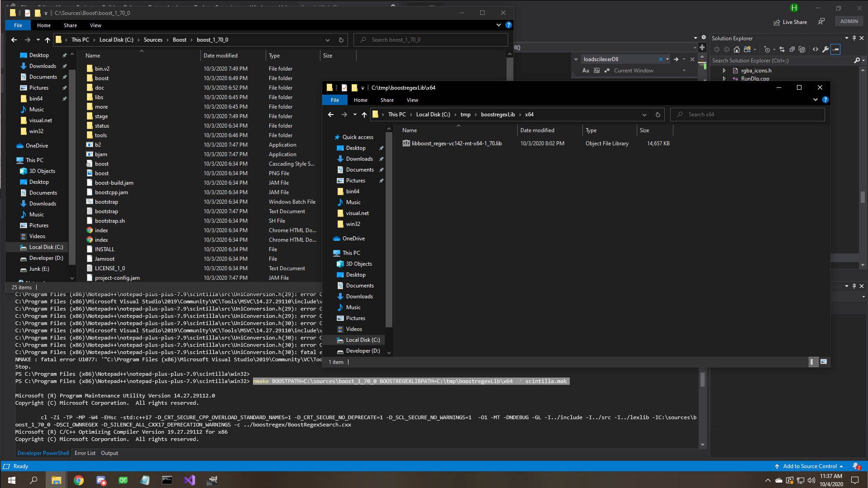Click Refresh icon in boost_1_70_0 address bar

point(341,40)
